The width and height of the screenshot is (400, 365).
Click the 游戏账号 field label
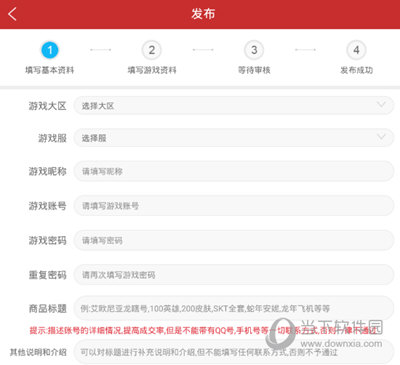(x=47, y=206)
